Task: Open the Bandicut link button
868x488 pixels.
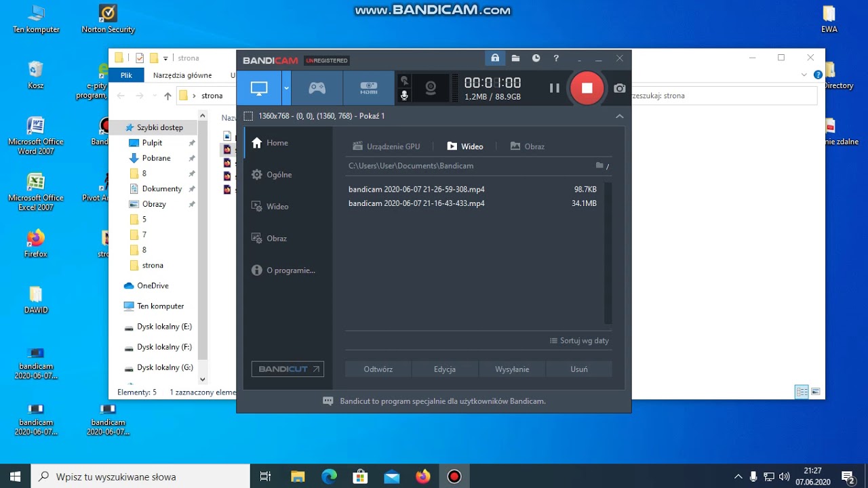Action: click(288, 369)
